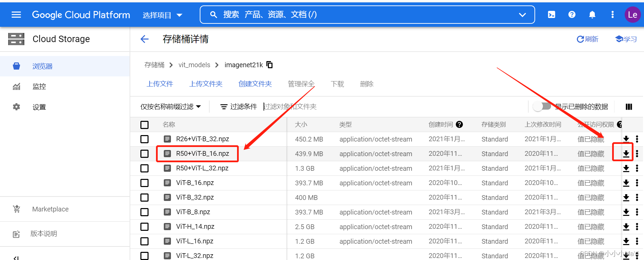
Task: Check the R50+ViT-L_32.npz checkbox
Action: (x=144, y=168)
